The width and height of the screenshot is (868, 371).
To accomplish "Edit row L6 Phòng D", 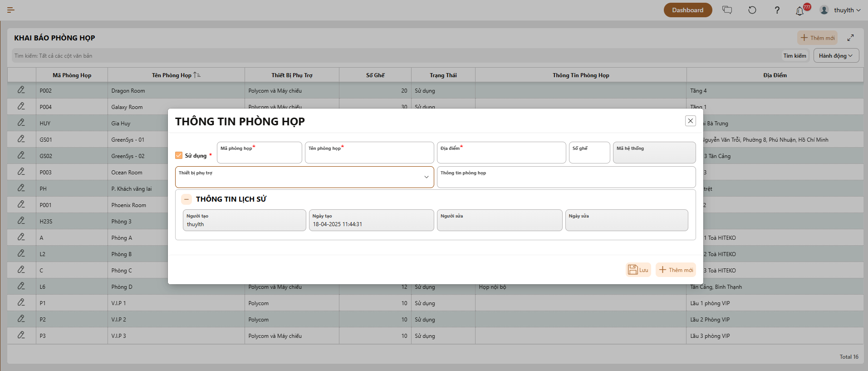I will click(21, 286).
